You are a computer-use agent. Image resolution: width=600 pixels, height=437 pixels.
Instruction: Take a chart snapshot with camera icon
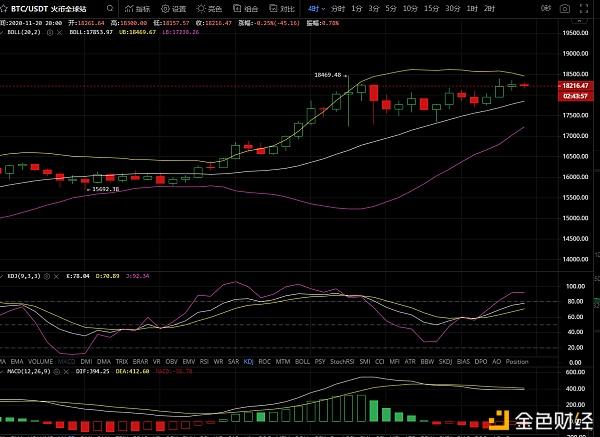click(x=564, y=9)
